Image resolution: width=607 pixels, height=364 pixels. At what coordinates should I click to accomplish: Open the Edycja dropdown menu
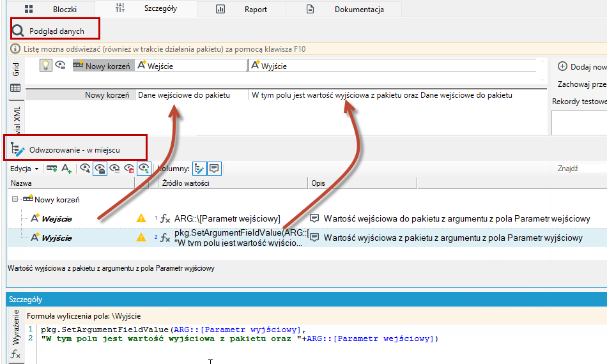click(24, 169)
